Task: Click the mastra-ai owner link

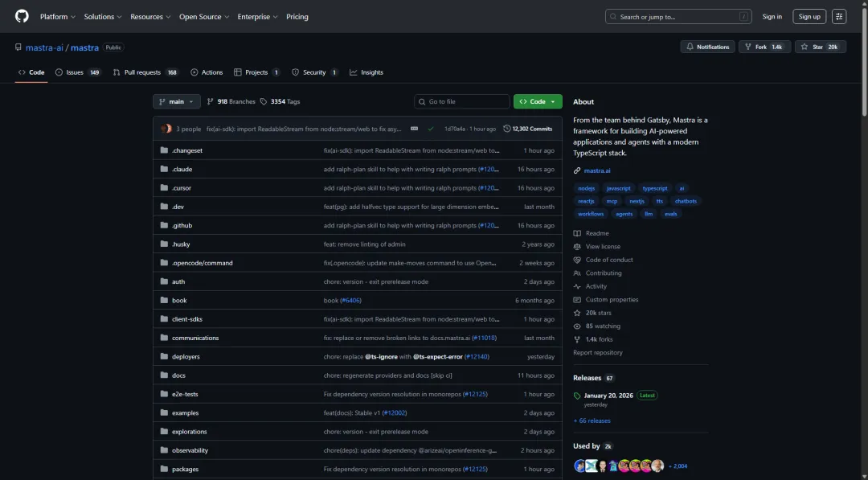Action: (44, 47)
